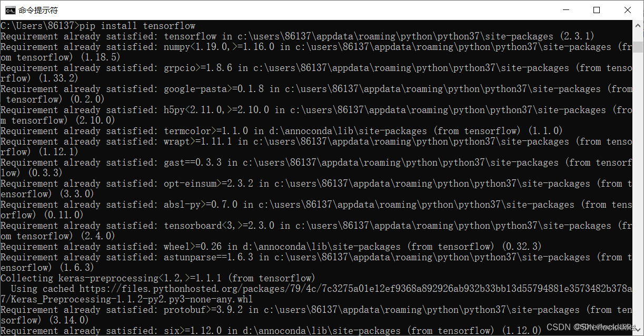Click the scrollbar down arrow
Screen dimensions: 644x336
coord(638,330)
